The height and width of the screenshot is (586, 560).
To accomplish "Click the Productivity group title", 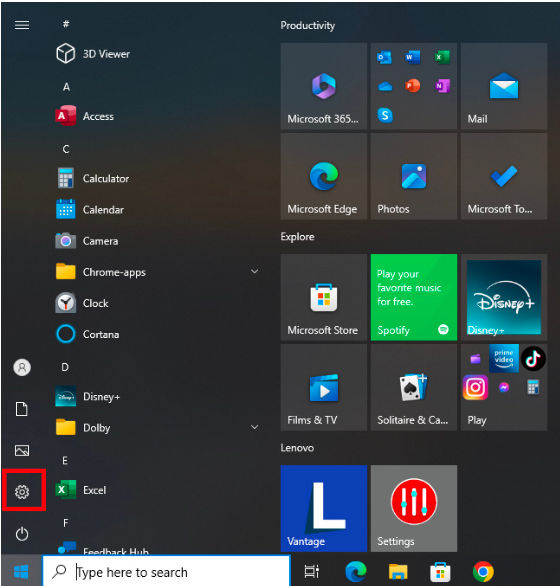I will [x=308, y=25].
